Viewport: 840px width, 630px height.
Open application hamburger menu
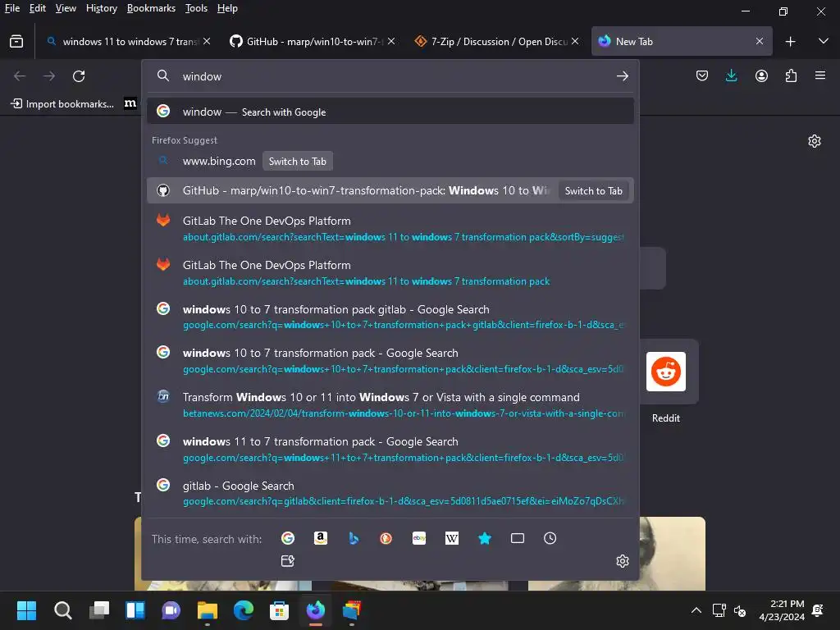[820, 75]
